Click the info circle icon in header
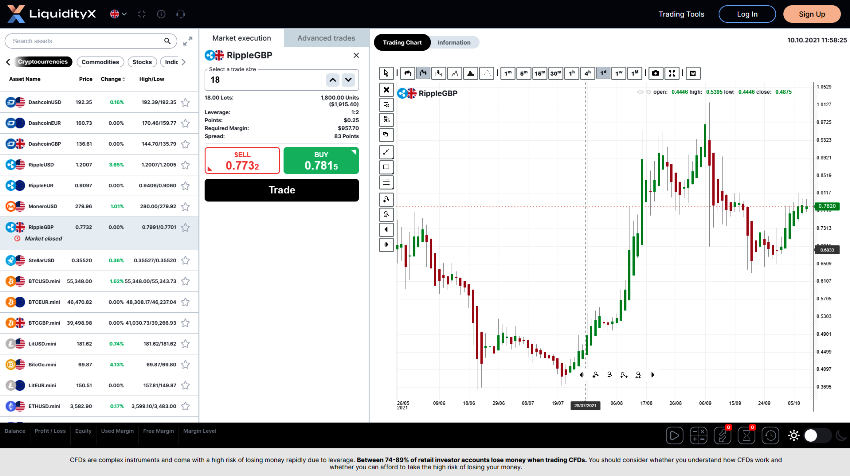Viewport: 850px width, 476px height. coord(161,14)
